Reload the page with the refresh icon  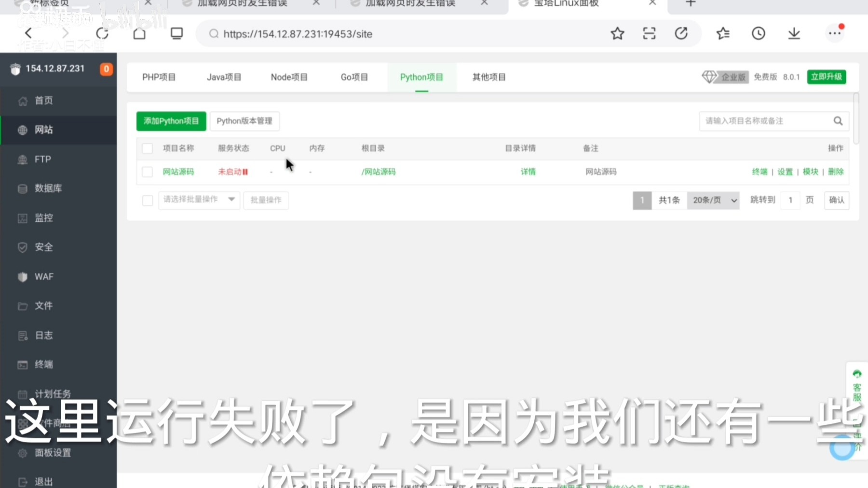pos(102,33)
